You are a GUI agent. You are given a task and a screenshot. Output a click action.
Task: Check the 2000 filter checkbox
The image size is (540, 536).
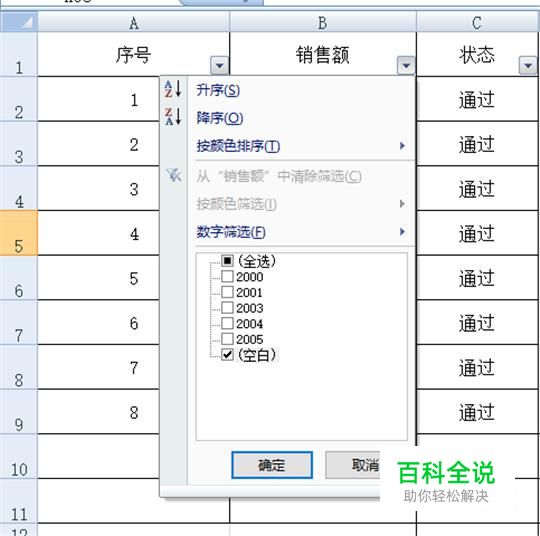[x=227, y=276]
